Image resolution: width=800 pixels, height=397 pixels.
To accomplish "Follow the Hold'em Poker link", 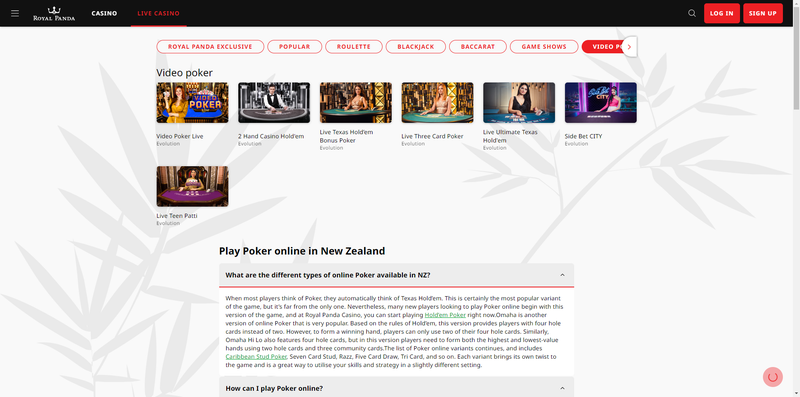I will tap(445, 315).
